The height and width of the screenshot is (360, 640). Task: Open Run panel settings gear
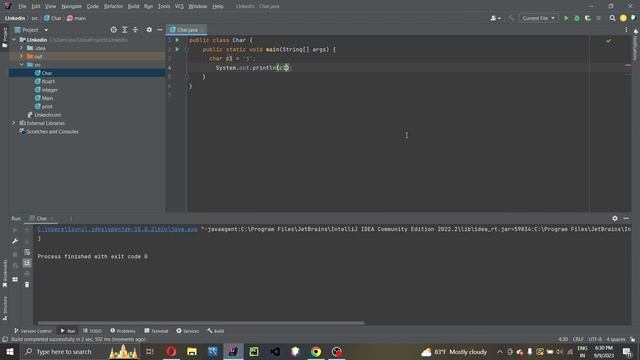[x=615, y=218]
